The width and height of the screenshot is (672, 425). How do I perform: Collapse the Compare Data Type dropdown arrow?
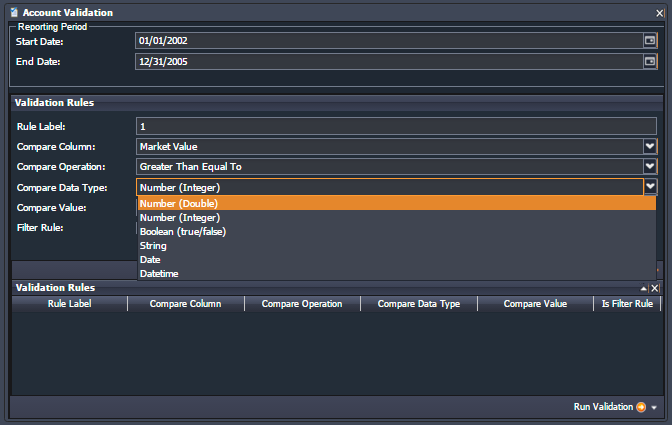(649, 187)
